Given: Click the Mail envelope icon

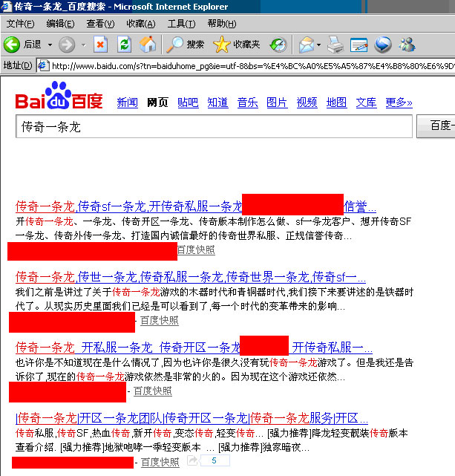Looking at the screenshot, I should [x=306, y=45].
